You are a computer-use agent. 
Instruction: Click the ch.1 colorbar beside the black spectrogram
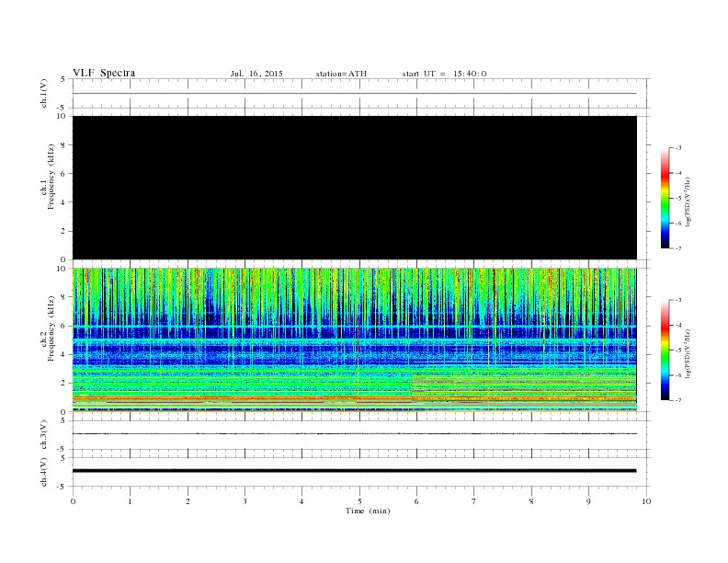(x=665, y=198)
